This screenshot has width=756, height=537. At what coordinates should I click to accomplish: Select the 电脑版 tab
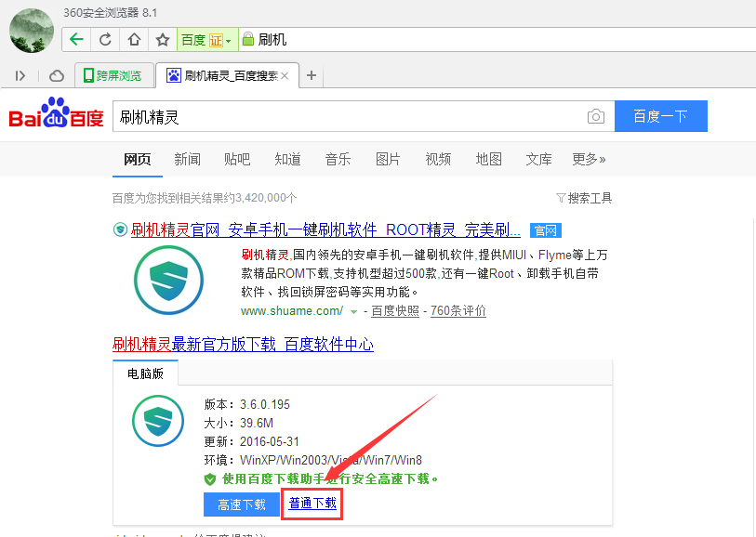coord(145,373)
